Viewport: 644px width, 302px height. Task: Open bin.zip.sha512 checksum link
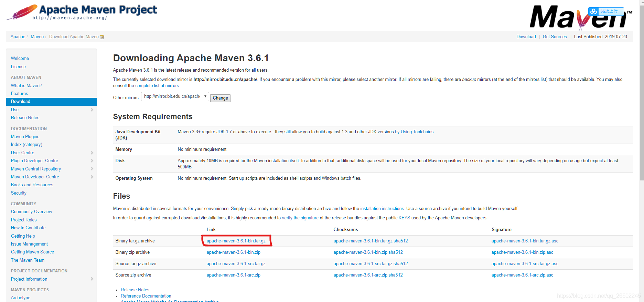click(x=368, y=252)
